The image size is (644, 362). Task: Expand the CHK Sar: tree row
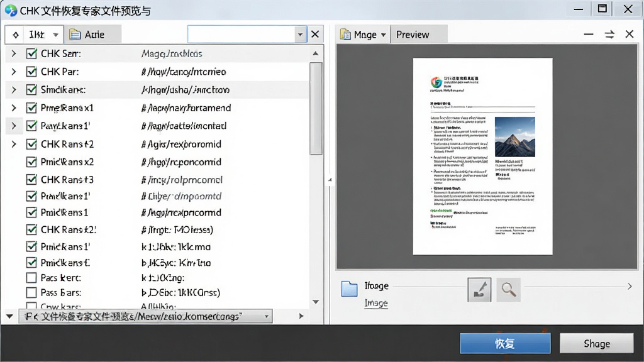tap(14, 53)
